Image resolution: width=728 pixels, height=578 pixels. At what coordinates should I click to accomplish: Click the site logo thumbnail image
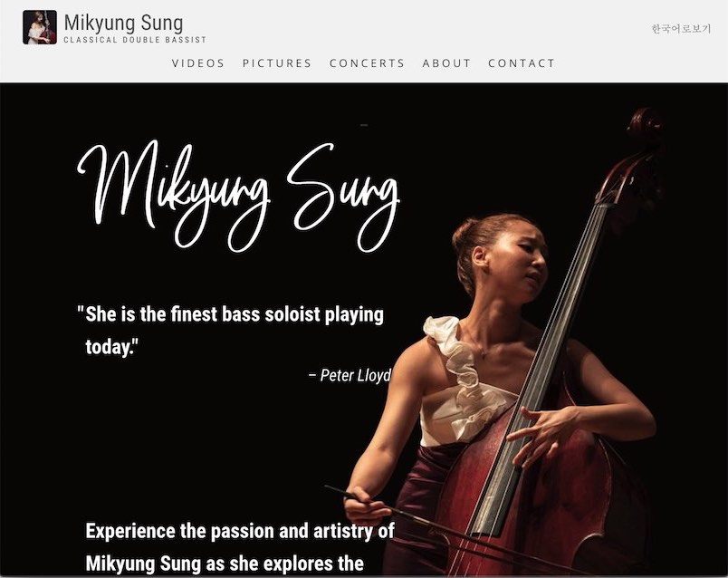pyautogui.click(x=40, y=27)
